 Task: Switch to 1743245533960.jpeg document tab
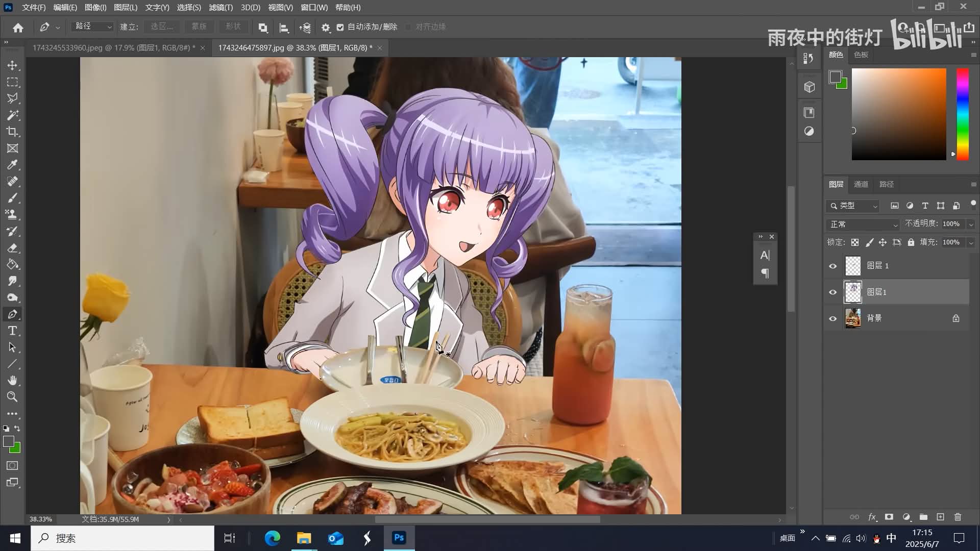click(113, 47)
